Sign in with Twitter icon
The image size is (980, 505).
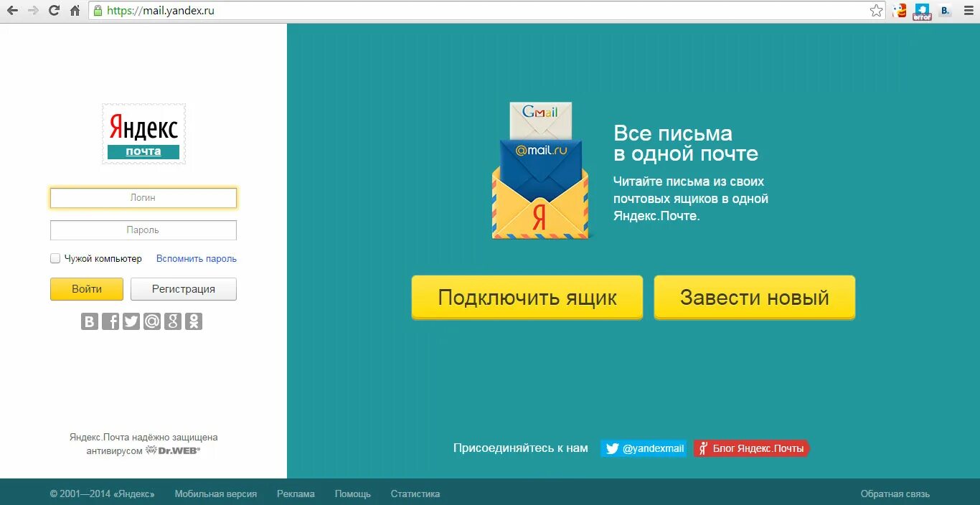131,321
